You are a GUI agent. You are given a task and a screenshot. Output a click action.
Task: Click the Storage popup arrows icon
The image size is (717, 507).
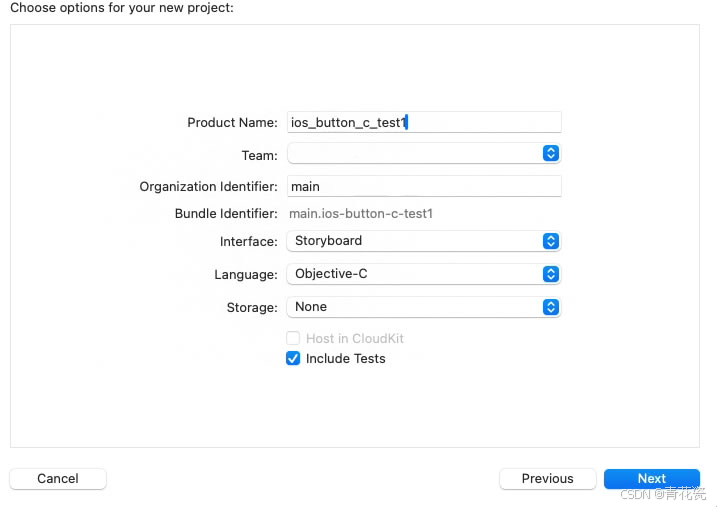click(551, 307)
